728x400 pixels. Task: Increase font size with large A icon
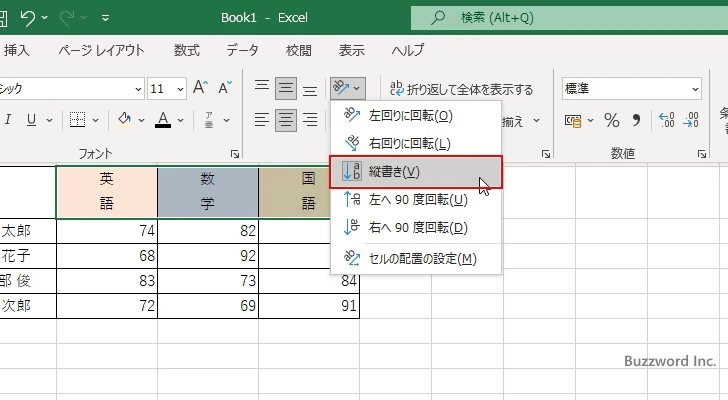pos(201,88)
